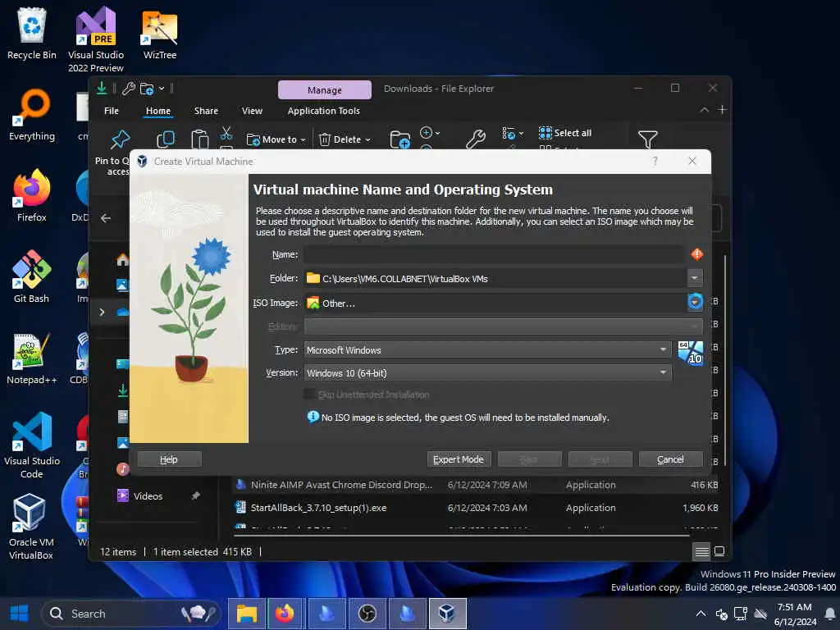This screenshot has height=630, width=840.
Task: Click the Pin to Quick access icon
Action: coord(120,139)
